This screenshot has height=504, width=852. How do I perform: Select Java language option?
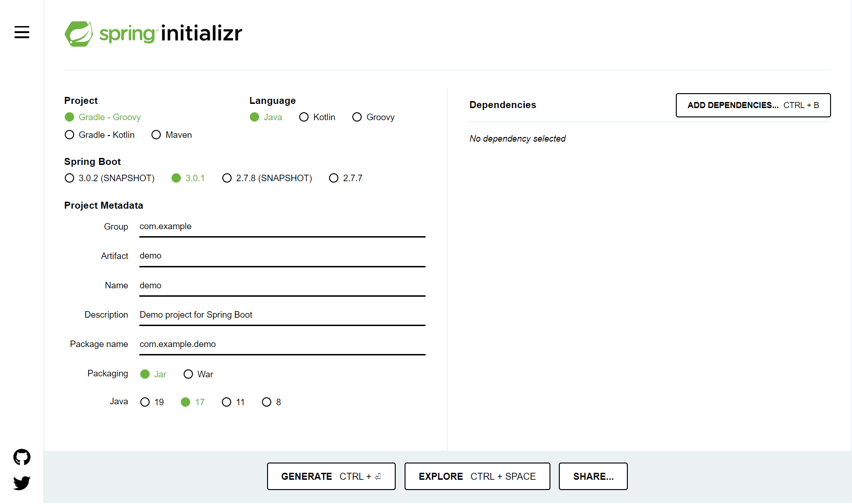point(266,117)
